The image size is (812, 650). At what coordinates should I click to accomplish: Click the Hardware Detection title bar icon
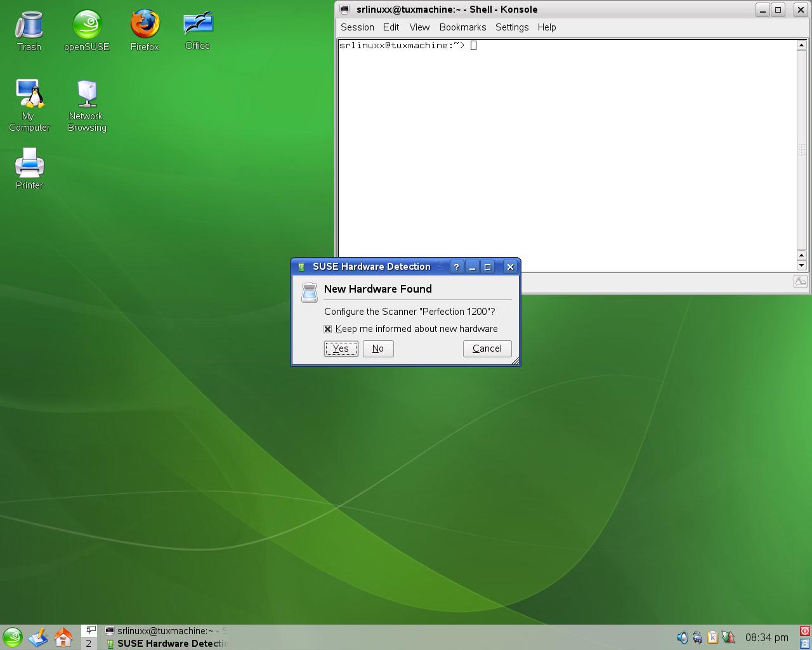302,267
